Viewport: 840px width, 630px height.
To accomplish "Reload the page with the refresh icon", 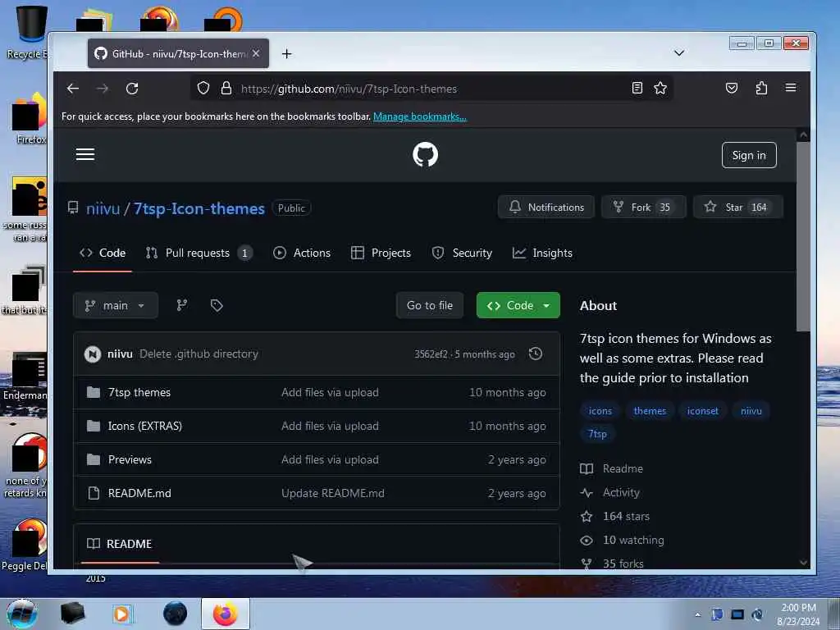I will pyautogui.click(x=132, y=89).
